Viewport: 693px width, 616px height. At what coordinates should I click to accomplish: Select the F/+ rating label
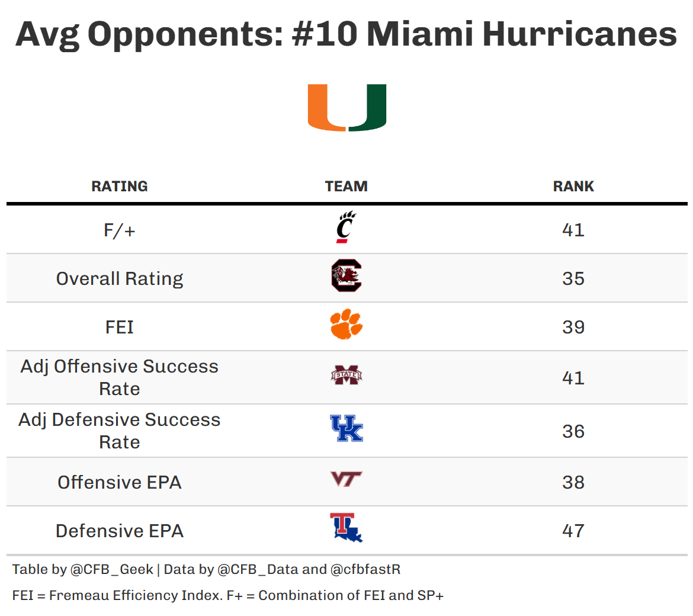point(120,230)
